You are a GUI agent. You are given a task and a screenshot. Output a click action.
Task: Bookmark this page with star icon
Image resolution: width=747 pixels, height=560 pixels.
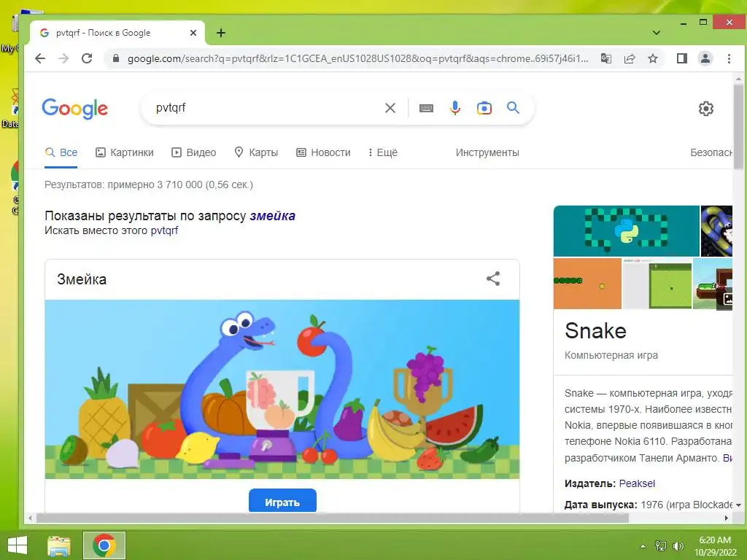click(x=653, y=58)
